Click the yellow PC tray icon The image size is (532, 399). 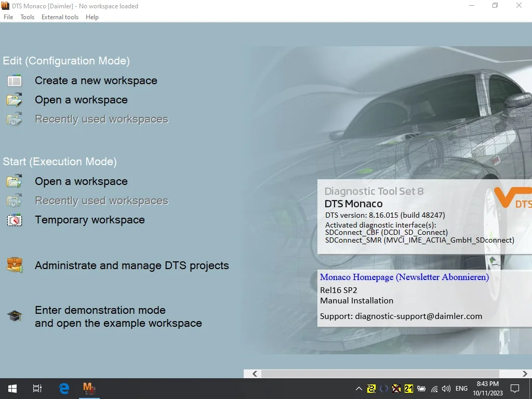click(x=371, y=389)
